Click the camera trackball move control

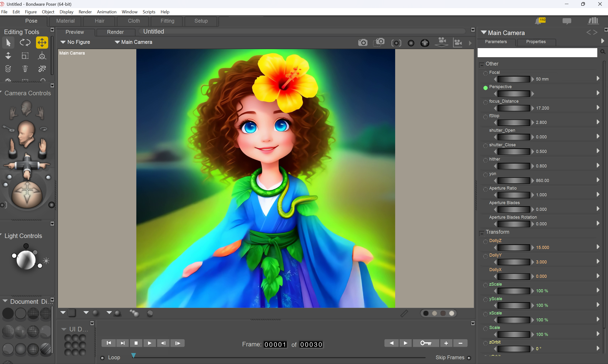27,195
